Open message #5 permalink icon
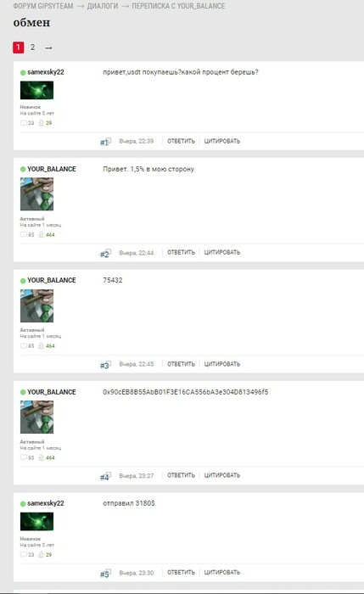Viewport: 364px width, 594px height. click(105, 574)
